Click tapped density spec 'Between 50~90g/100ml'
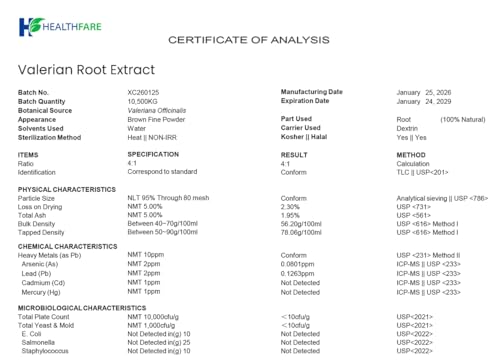This screenshot has height=361, width=500. [x=162, y=232]
